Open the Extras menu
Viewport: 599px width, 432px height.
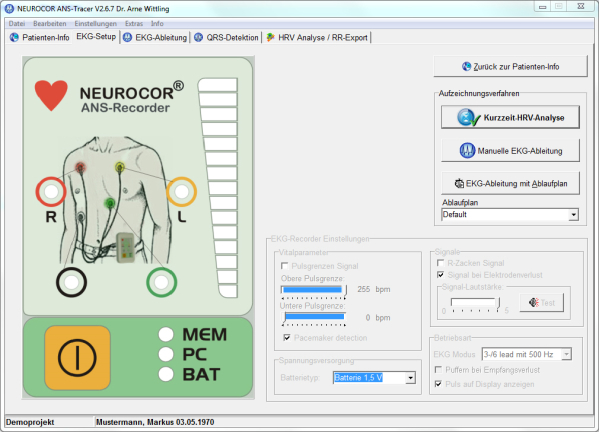pos(134,24)
